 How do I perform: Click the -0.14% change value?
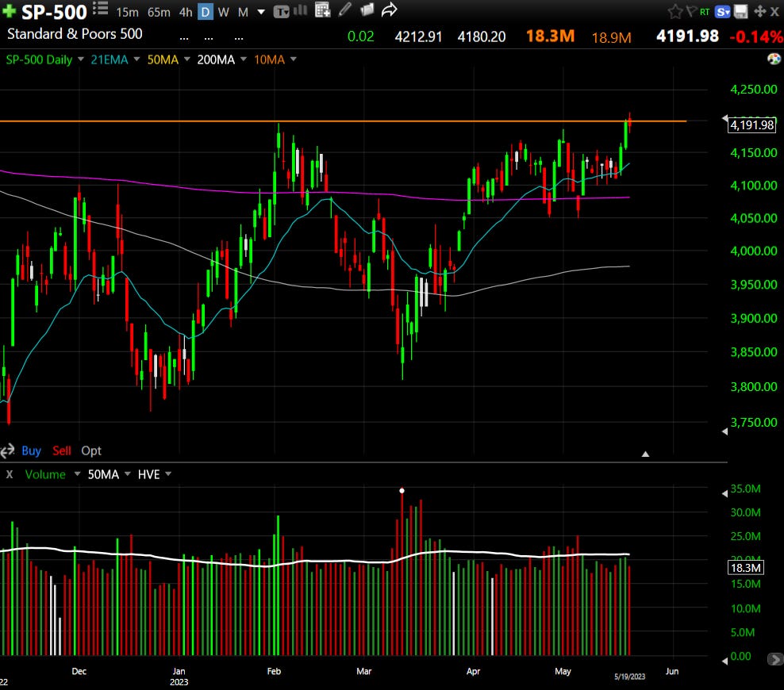(x=756, y=36)
